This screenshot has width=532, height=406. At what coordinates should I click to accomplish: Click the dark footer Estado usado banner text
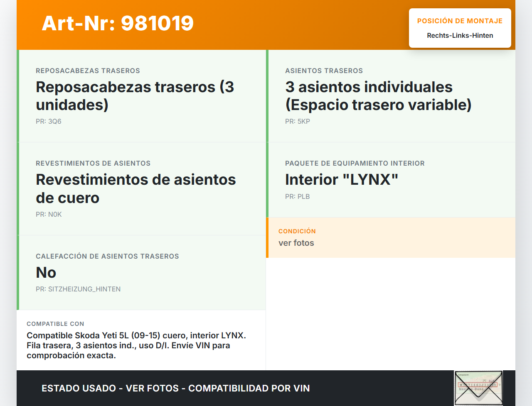tap(175, 389)
